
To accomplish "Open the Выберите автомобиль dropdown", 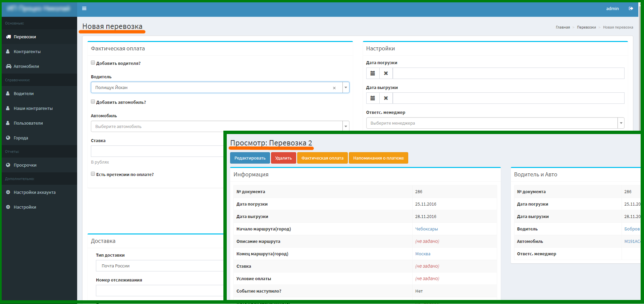I will click(x=220, y=126).
